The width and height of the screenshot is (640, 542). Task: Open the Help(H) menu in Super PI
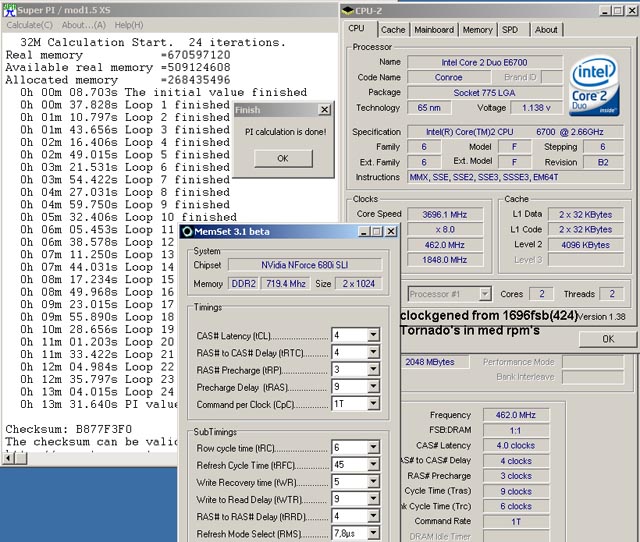click(x=129, y=25)
